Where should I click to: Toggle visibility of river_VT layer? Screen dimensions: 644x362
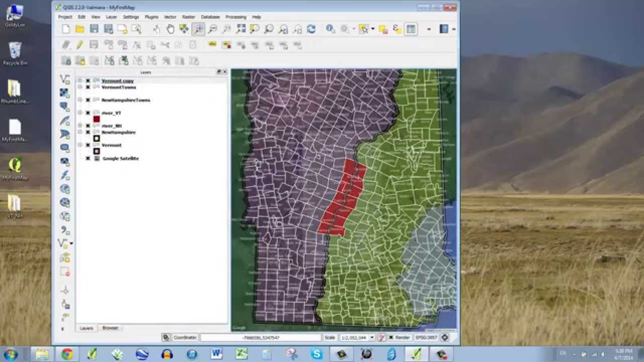tap(88, 113)
